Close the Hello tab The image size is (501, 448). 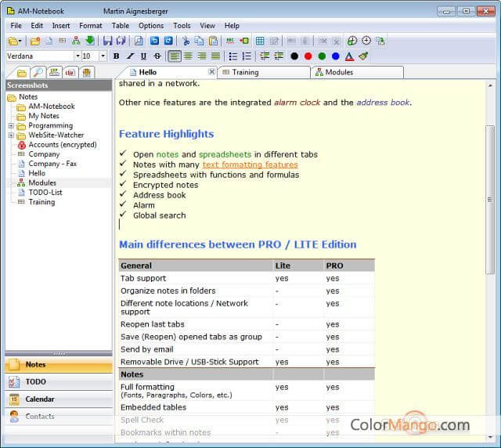(x=211, y=71)
